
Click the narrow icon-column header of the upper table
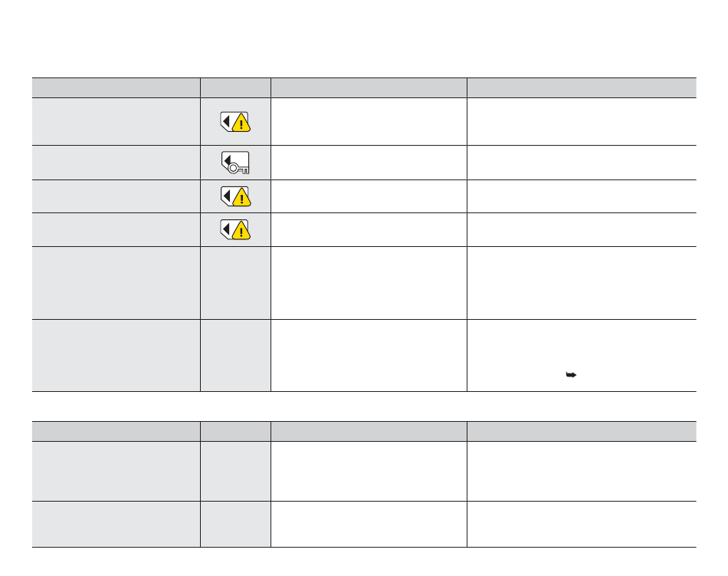[x=235, y=87]
